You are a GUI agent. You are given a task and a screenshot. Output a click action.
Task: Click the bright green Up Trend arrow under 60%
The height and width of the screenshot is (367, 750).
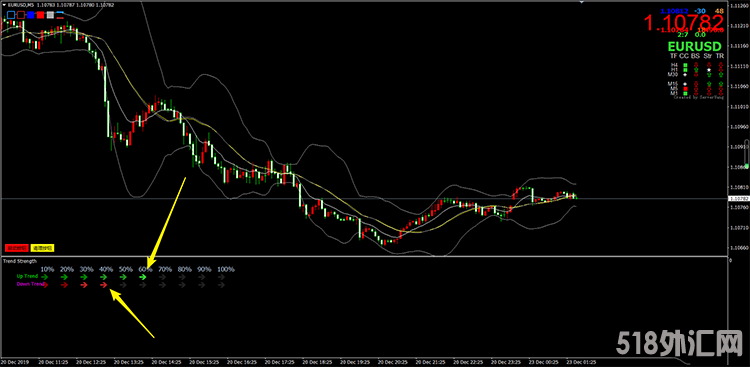tap(143, 277)
